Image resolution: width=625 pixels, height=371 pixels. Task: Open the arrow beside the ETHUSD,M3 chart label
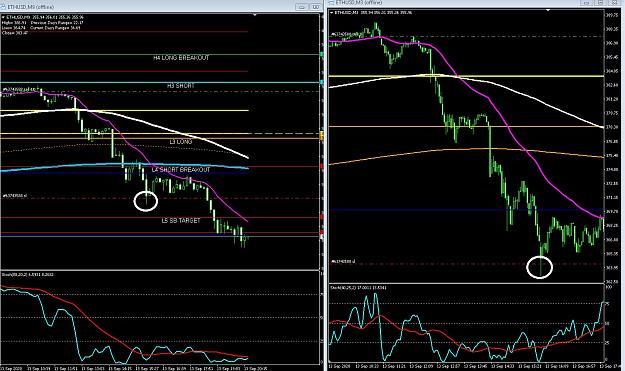click(x=332, y=13)
